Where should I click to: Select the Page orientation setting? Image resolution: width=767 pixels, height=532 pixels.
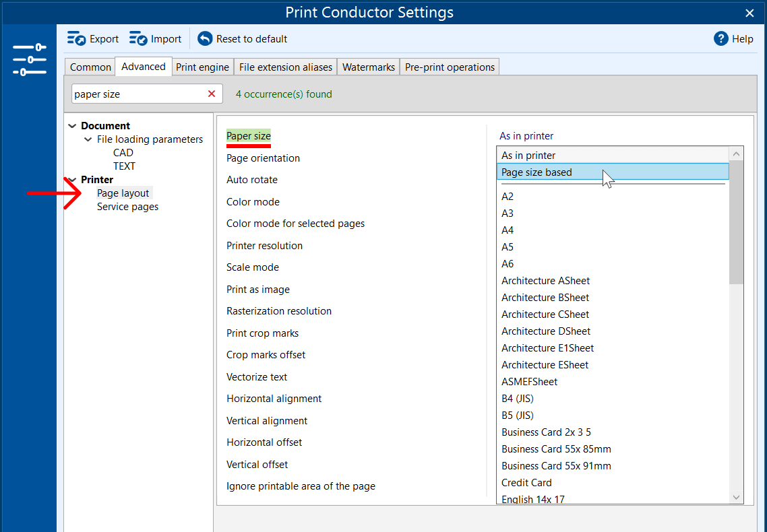[263, 158]
